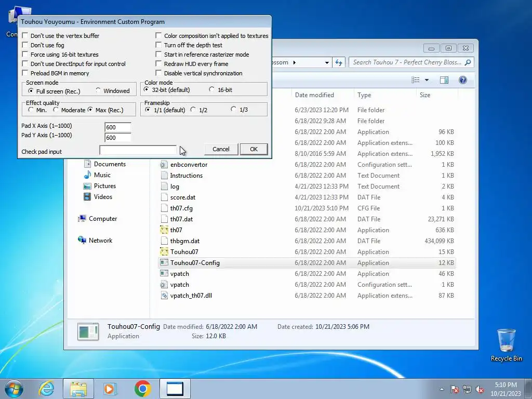The image size is (532, 399).
Task: Sort files by Size column
Action: [x=437, y=95]
